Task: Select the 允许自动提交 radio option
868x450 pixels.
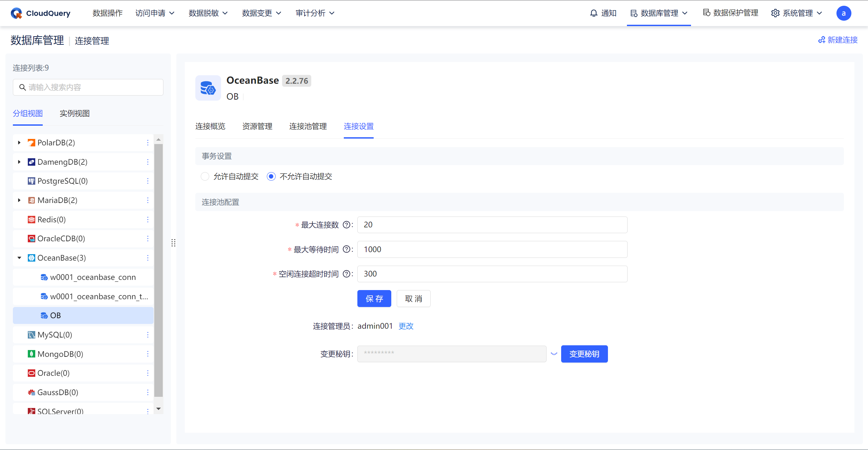Action: (x=205, y=177)
